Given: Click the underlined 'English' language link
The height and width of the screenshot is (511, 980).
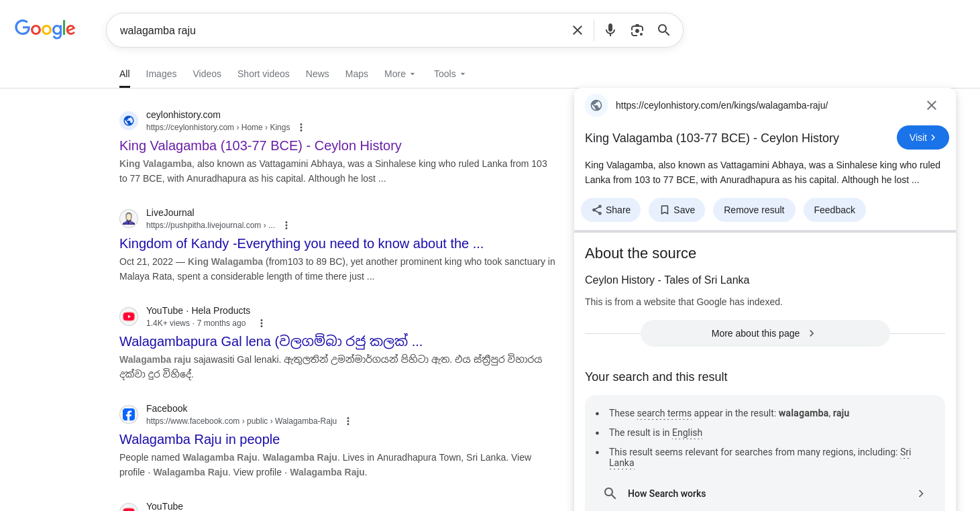Looking at the screenshot, I should 687,433.
